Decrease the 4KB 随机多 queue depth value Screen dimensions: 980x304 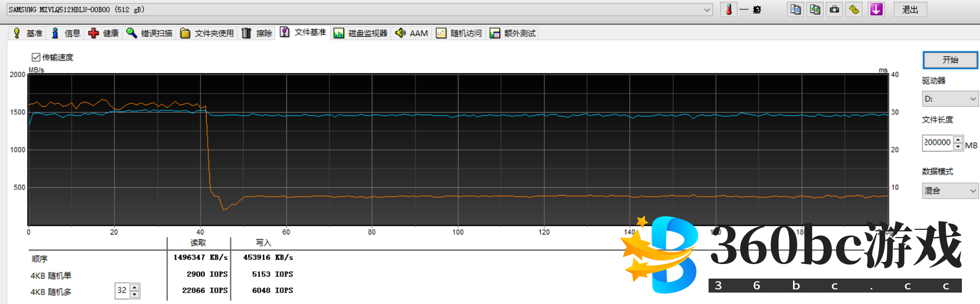click(x=135, y=295)
